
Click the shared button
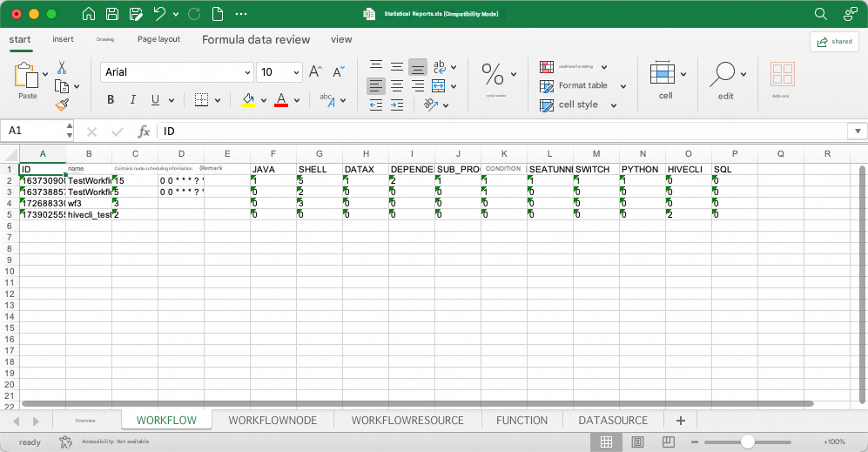pos(834,42)
